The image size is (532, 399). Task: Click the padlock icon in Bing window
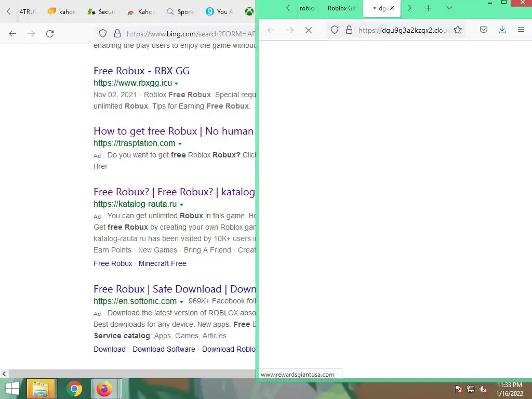click(x=117, y=33)
